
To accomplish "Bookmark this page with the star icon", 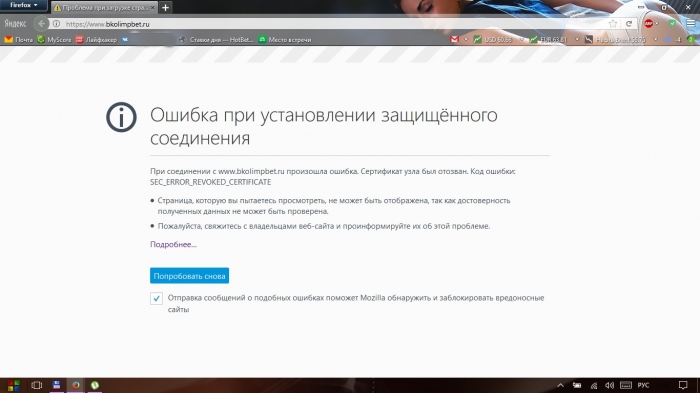I will click(x=613, y=24).
